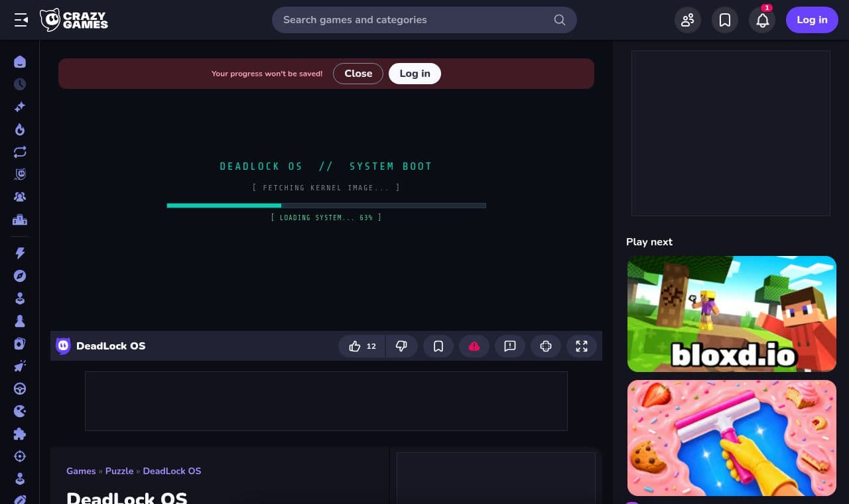Click the red cloud save icon
This screenshot has width=849, height=504.
pyautogui.click(x=474, y=346)
